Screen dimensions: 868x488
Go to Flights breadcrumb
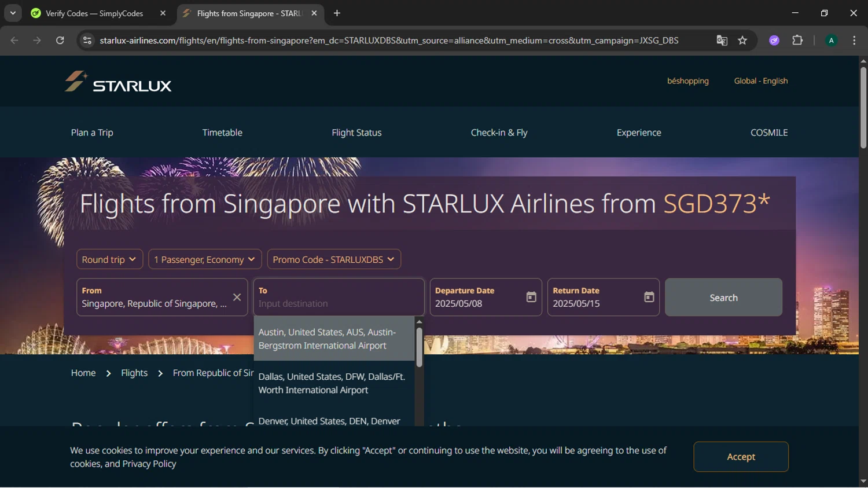click(x=134, y=373)
